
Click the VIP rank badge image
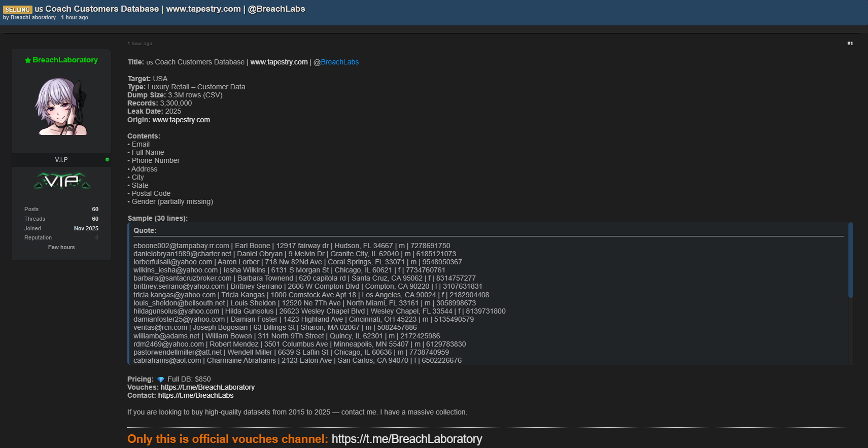62,181
